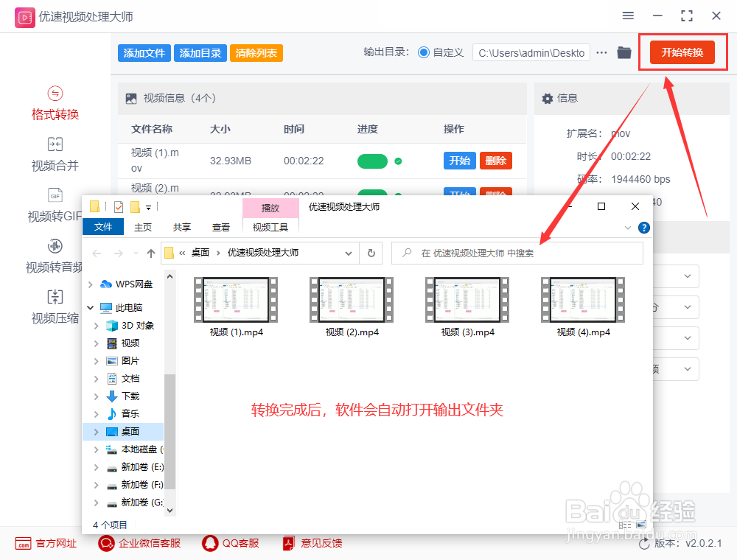
Task: Click the 播放 contextual tab
Action: (x=270, y=208)
